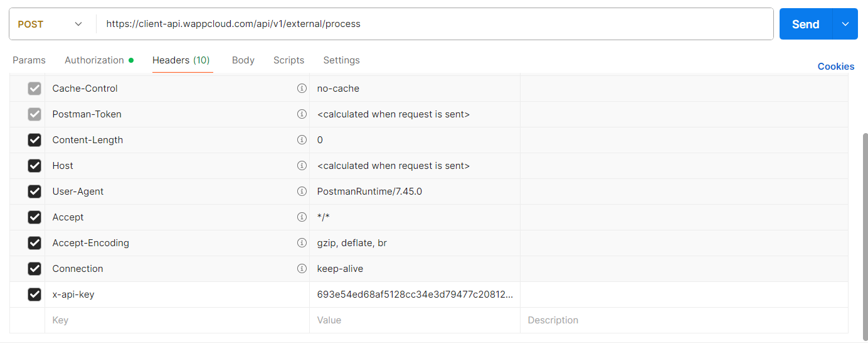
Task: Click the User-Agent key name
Action: click(78, 192)
